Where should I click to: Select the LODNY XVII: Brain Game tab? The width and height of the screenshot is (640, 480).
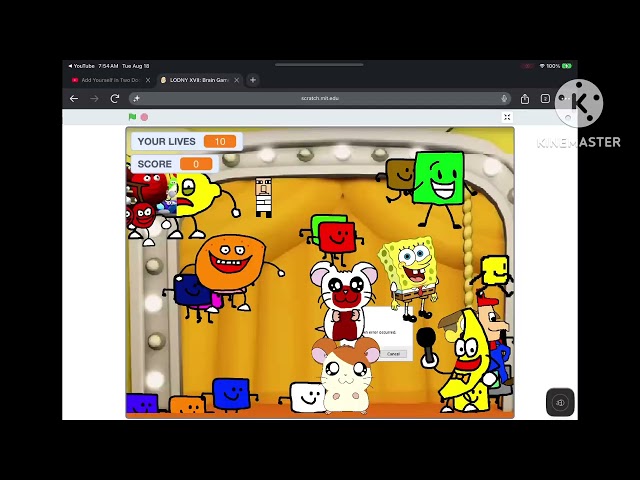point(196,80)
